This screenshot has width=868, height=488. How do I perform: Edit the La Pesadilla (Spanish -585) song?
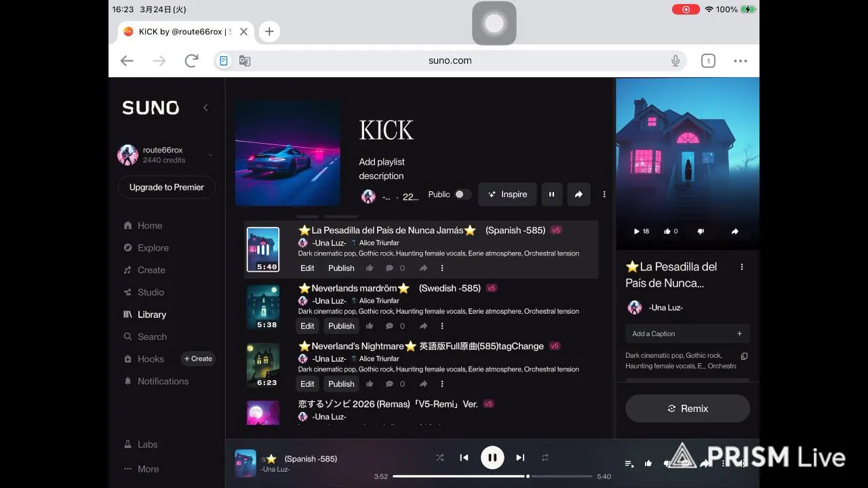(307, 268)
